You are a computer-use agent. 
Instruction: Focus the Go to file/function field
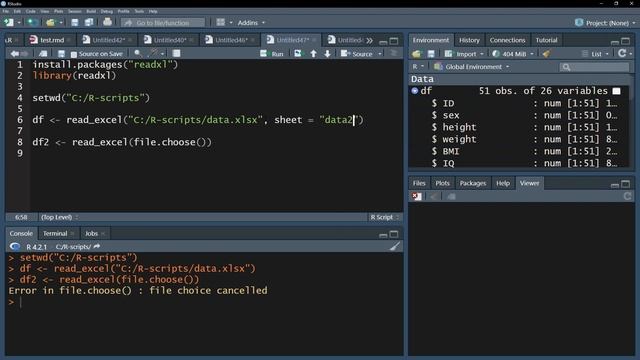(x=163, y=23)
